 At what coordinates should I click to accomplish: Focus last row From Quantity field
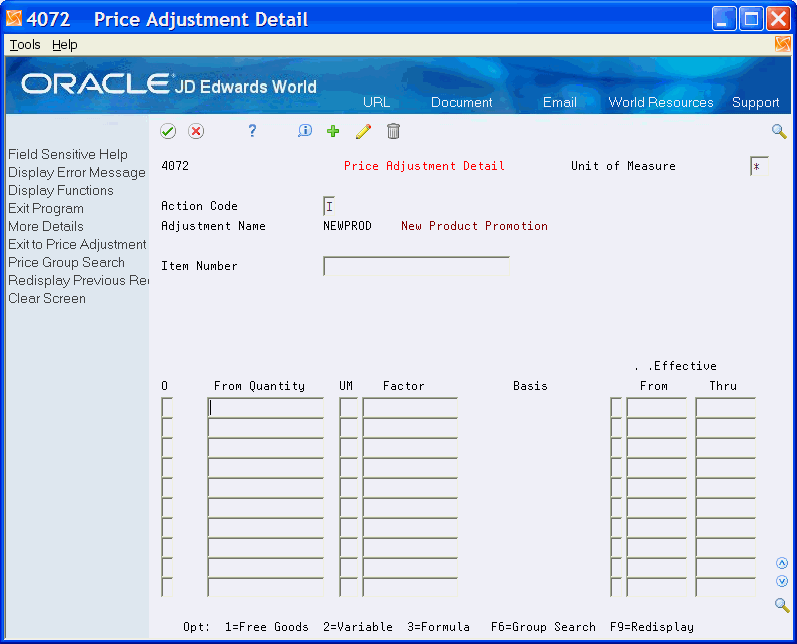tap(265, 587)
